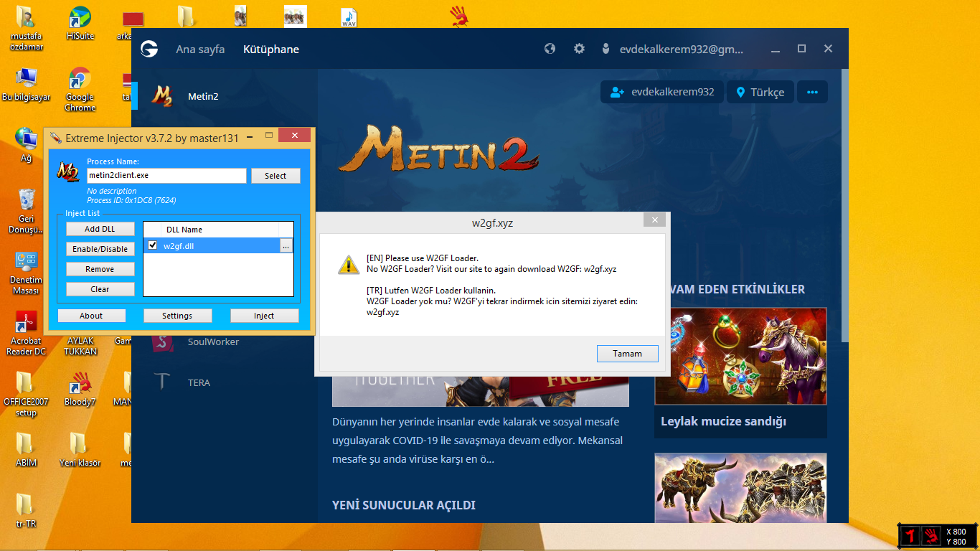Click the Leylak mucize sandığı caption
The height and width of the screenshot is (551, 980).
coord(723,421)
